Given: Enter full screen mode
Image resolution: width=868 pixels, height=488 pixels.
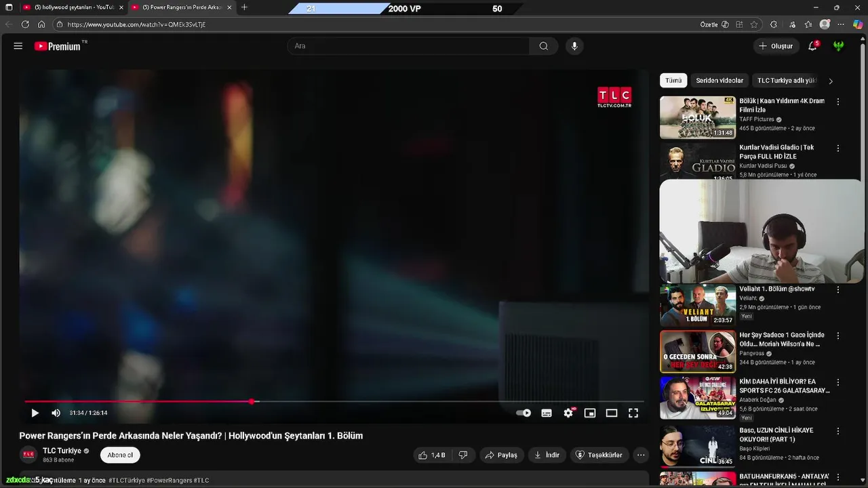Looking at the screenshot, I should [x=633, y=413].
